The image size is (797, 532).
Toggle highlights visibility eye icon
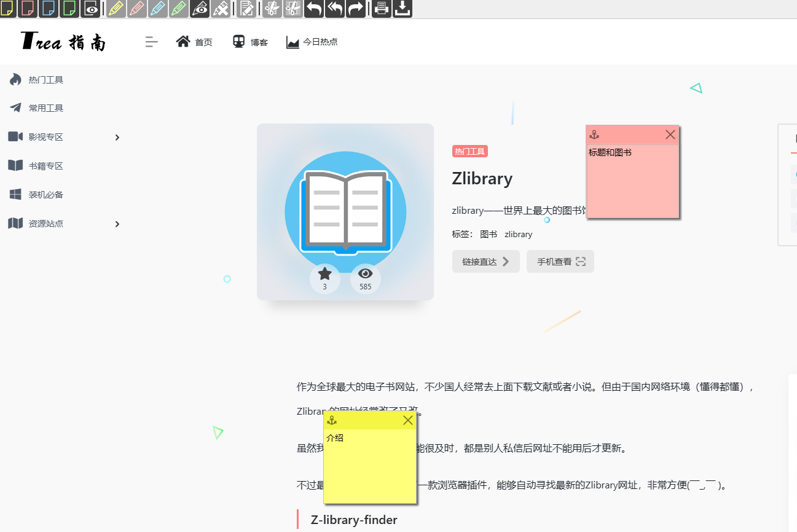pyautogui.click(x=200, y=8)
